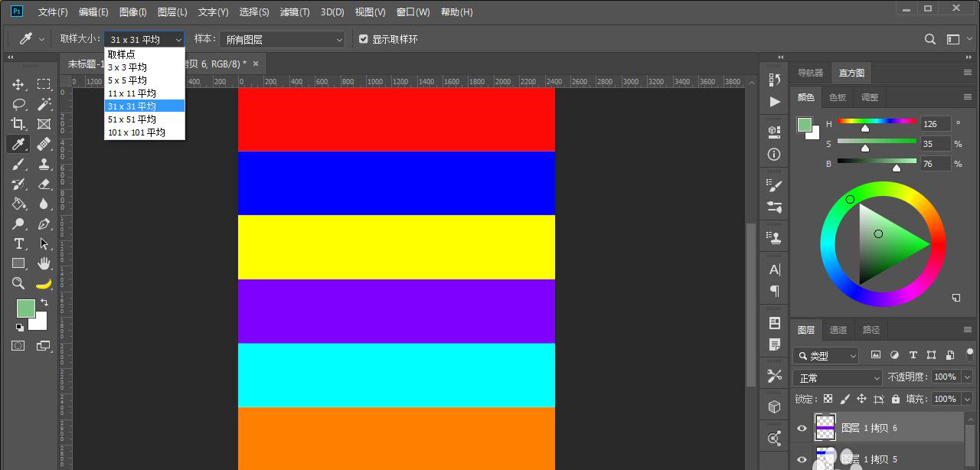Select the Pen tool

coord(44,224)
